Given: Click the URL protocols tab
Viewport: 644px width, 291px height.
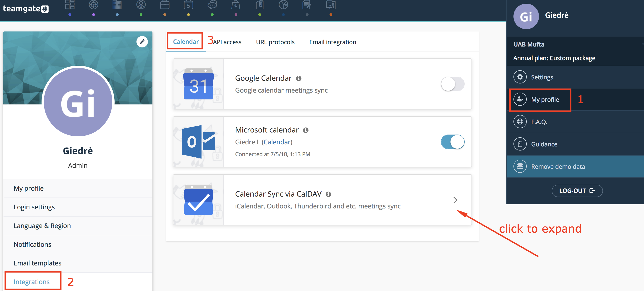Looking at the screenshot, I should coord(275,42).
